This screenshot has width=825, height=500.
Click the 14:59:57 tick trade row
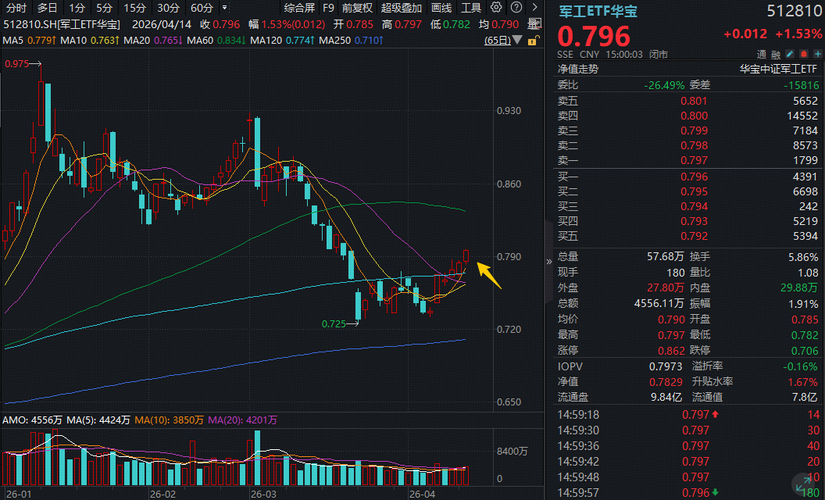688,493
